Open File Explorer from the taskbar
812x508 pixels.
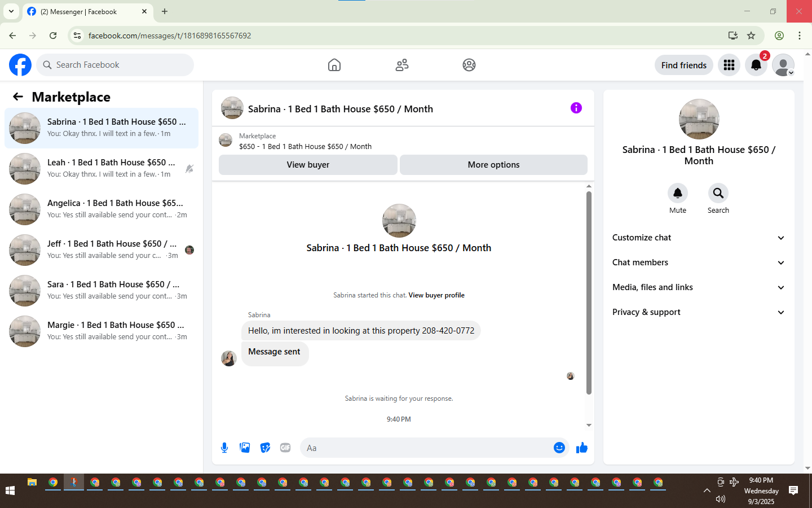(x=32, y=483)
